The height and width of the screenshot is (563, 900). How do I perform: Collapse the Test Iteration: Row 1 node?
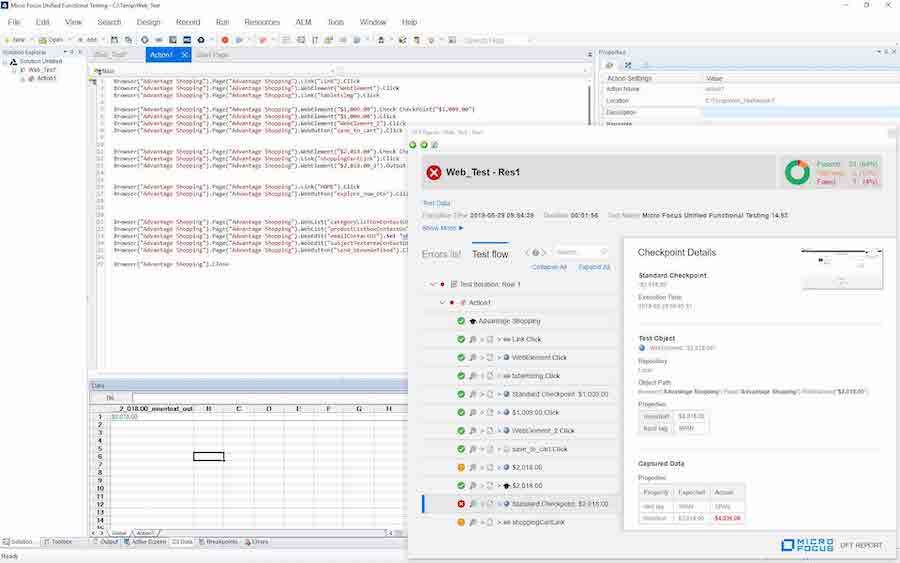pos(432,284)
